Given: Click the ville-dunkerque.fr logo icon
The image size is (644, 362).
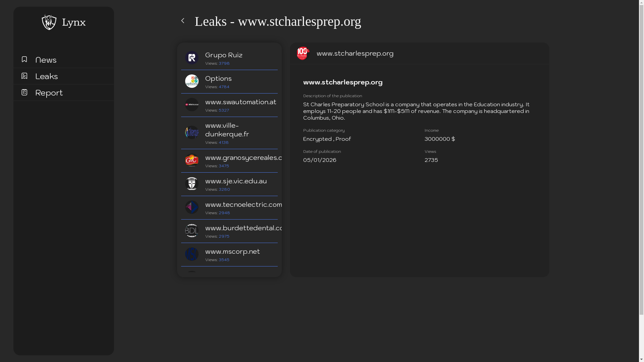Looking at the screenshot, I should point(192,132).
